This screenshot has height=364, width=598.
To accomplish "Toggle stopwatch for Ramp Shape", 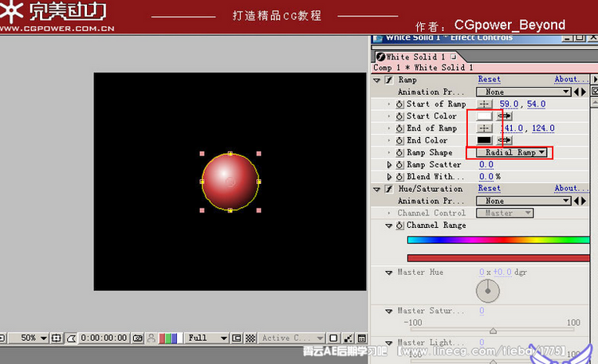I will point(399,153).
